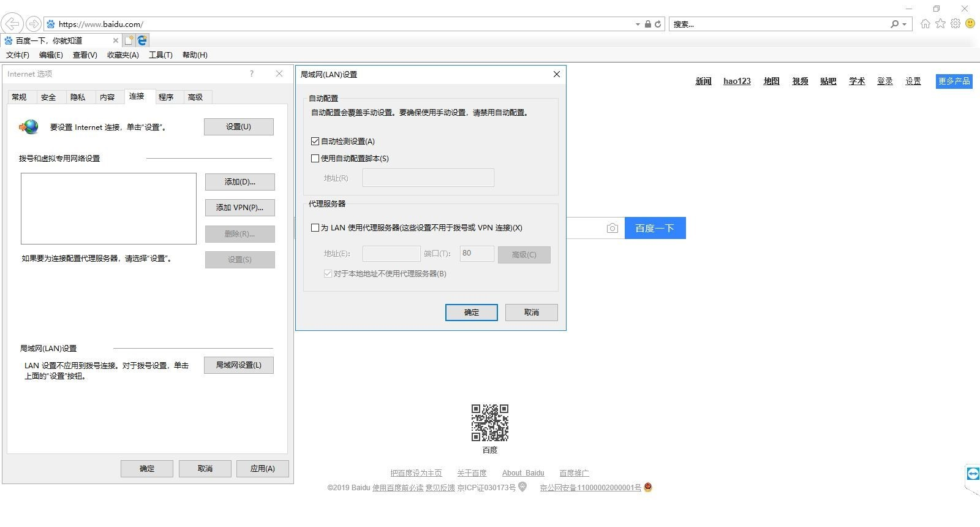Open the Tools gear icon
The height and width of the screenshot is (527, 980).
point(956,24)
